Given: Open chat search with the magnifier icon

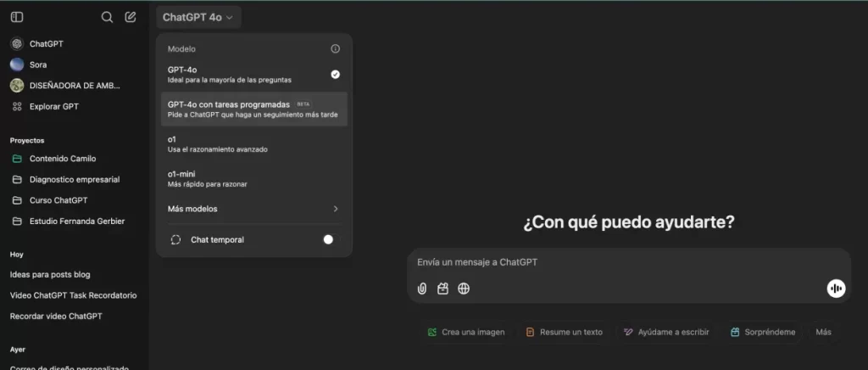Looking at the screenshot, I should point(107,17).
